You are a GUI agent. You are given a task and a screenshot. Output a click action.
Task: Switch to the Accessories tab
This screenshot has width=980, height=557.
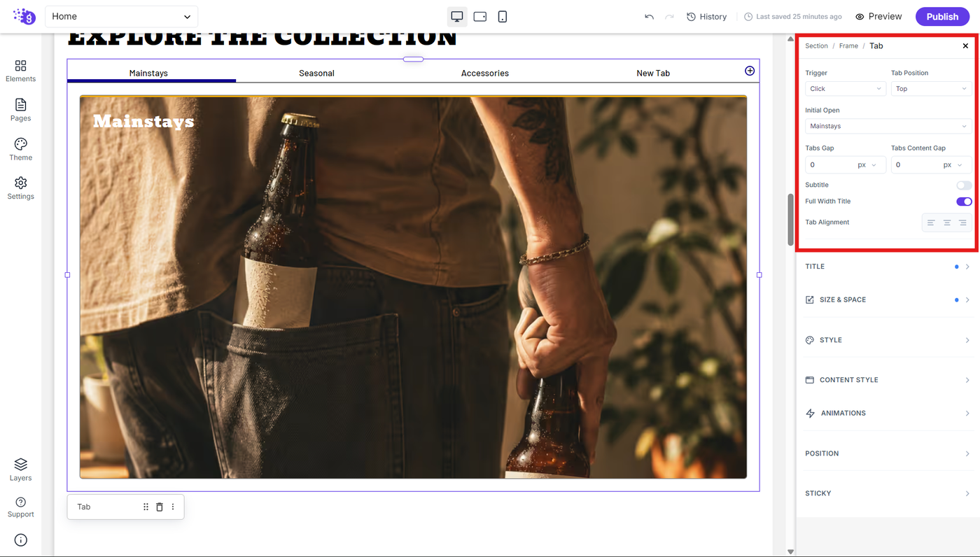tap(485, 73)
